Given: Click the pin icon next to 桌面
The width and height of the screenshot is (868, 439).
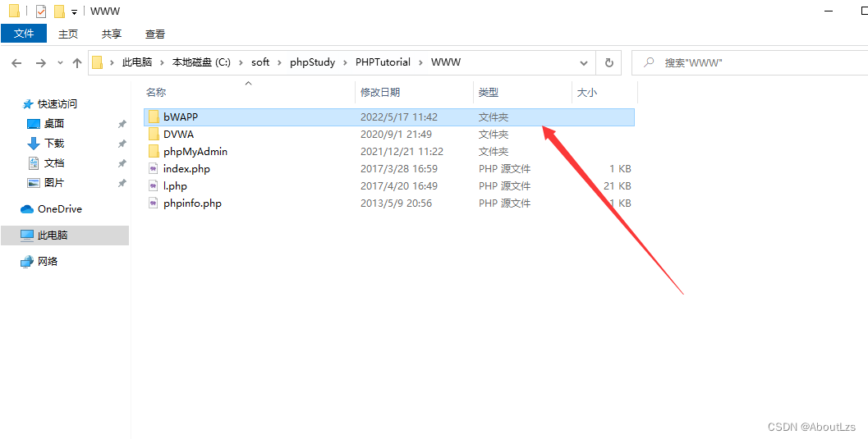Looking at the screenshot, I should 122,125.
